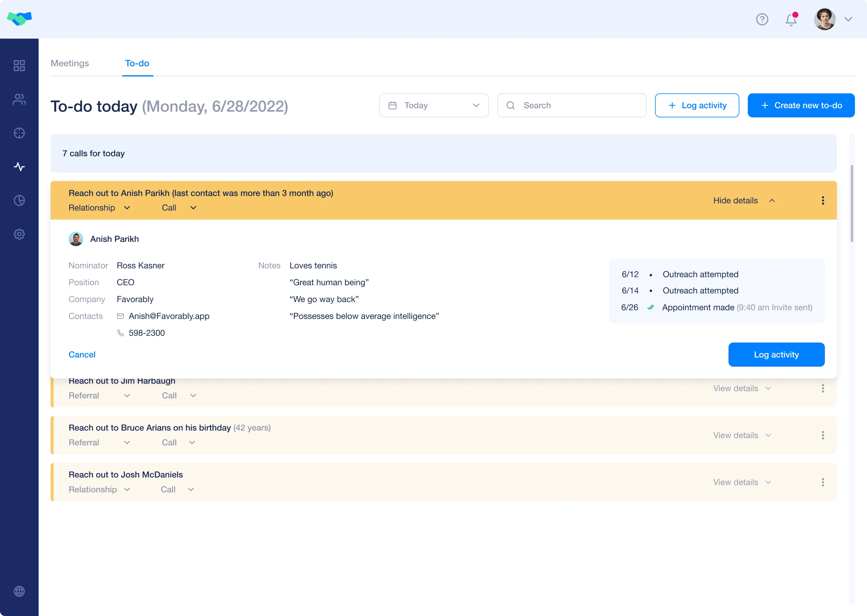Image resolution: width=867 pixels, height=616 pixels.
Task: Open the Today date filter dropdown
Action: point(434,105)
